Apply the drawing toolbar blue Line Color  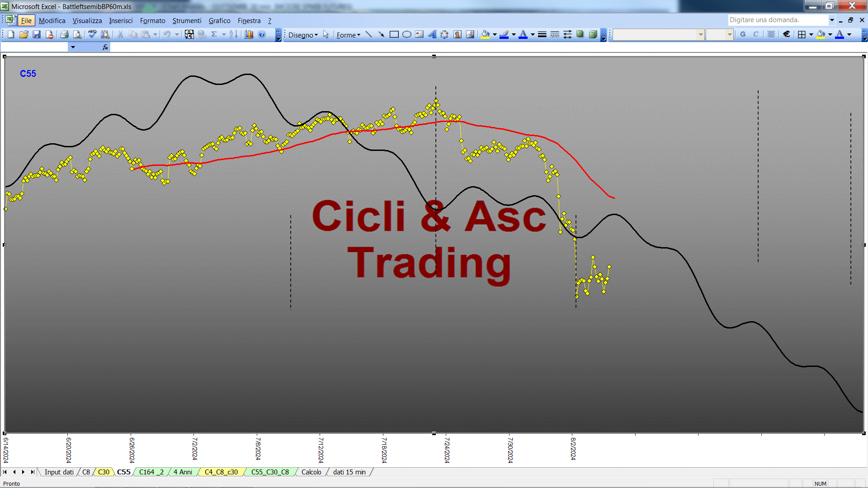pos(505,34)
